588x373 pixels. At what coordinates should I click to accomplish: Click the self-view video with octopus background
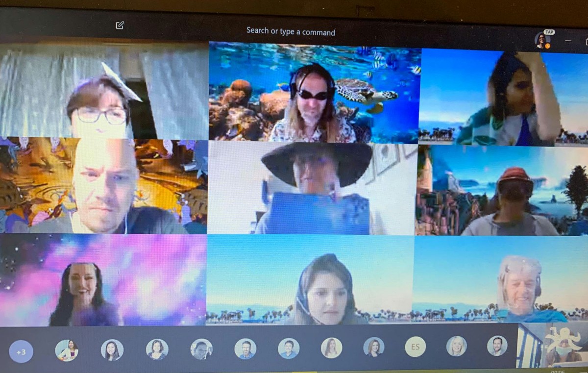(x=553, y=345)
